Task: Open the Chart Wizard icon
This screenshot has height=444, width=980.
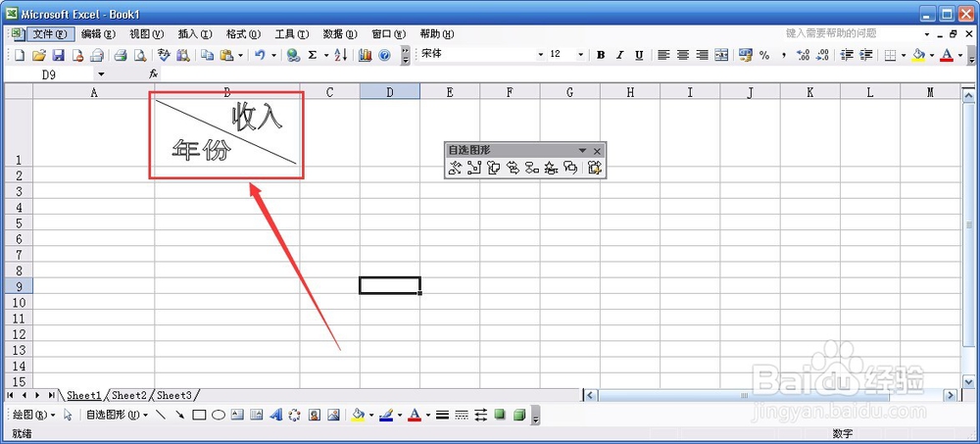Action: pos(365,55)
